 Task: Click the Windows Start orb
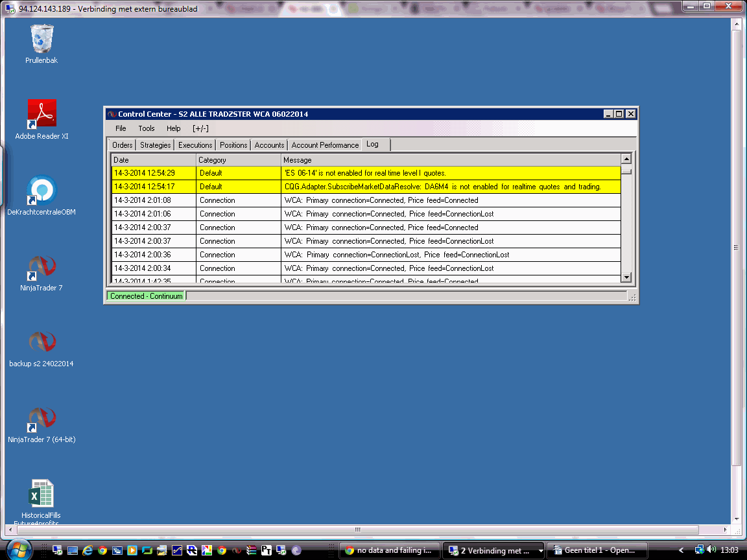click(x=19, y=550)
